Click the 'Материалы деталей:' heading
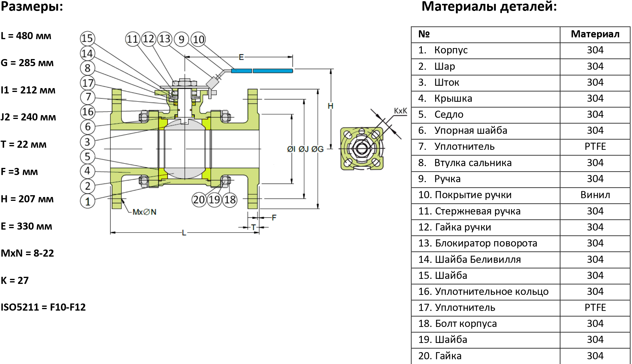Screen dimensions: 632x364 489,7
